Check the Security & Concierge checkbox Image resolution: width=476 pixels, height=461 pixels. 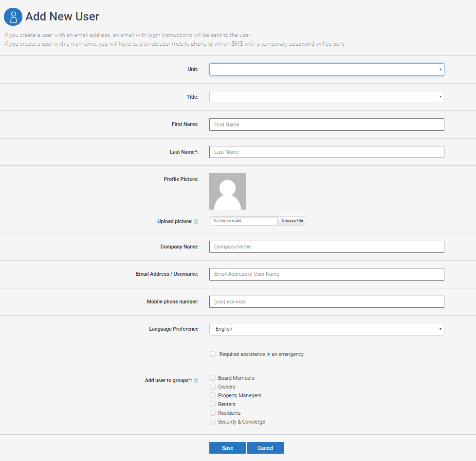pyautogui.click(x=213, y=422)
